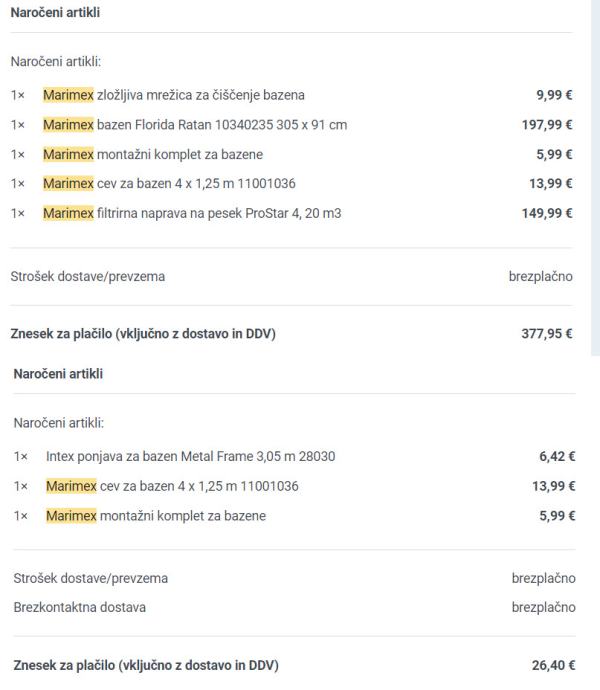The width and height of the screenshot is (600, 690).
Task: Click the 377,95 € total amount
Action: point(547,334)
